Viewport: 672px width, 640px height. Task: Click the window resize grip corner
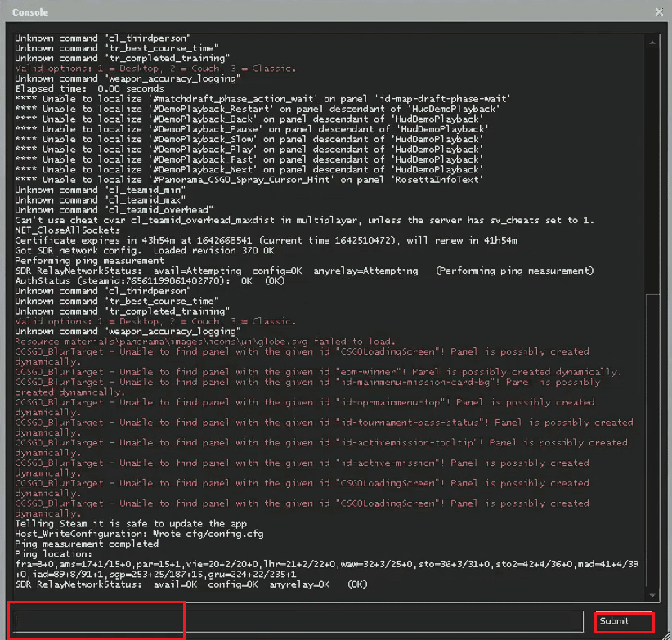[x=667, y=635]
